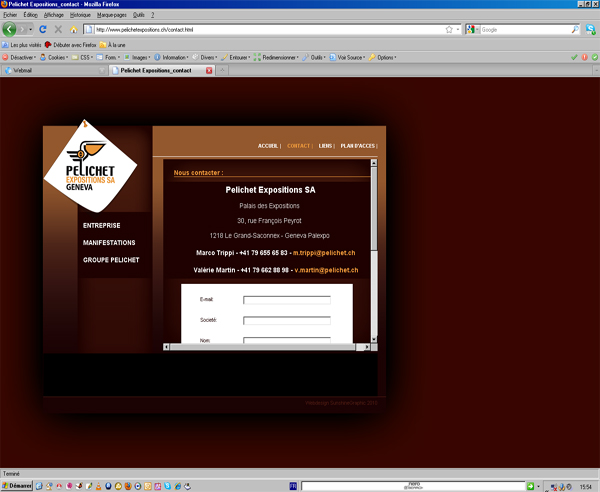Close the Pelichet Expositions_contact tab
Image resolution: width=600 pixels, height=492 pixels.
(x=209, y=70)
